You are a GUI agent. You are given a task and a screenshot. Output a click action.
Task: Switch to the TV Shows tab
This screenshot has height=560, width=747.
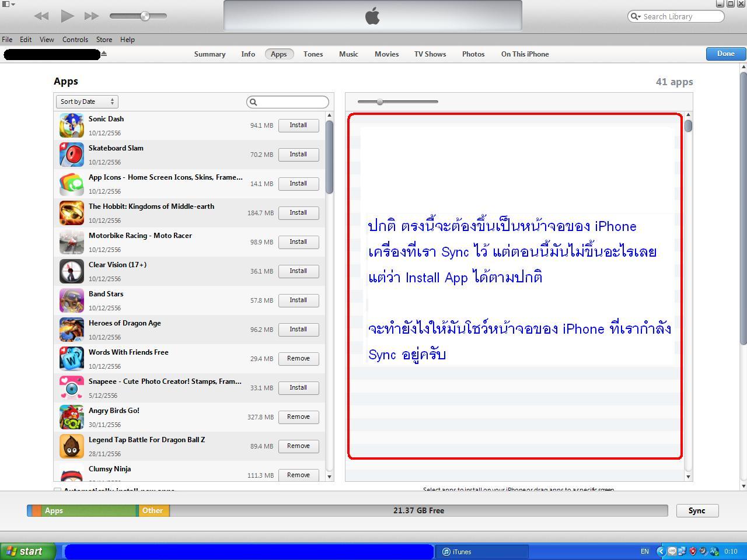430,54
